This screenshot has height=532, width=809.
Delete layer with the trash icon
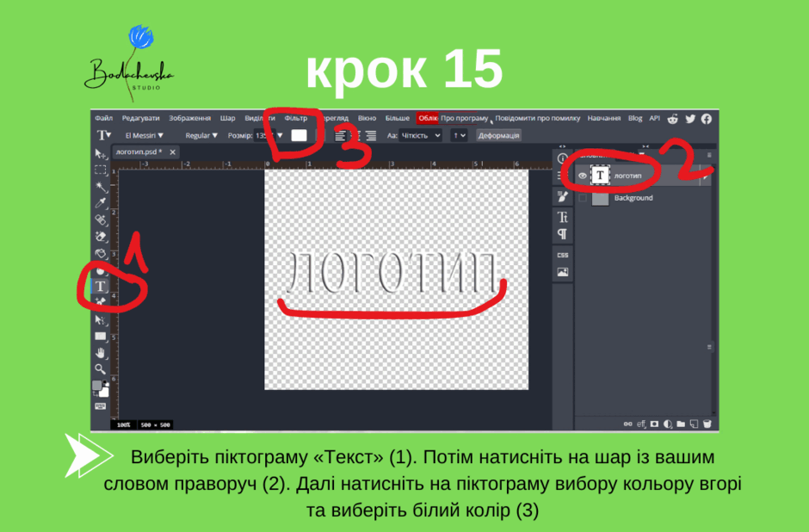pyautogui.click(x=707, y=424)
